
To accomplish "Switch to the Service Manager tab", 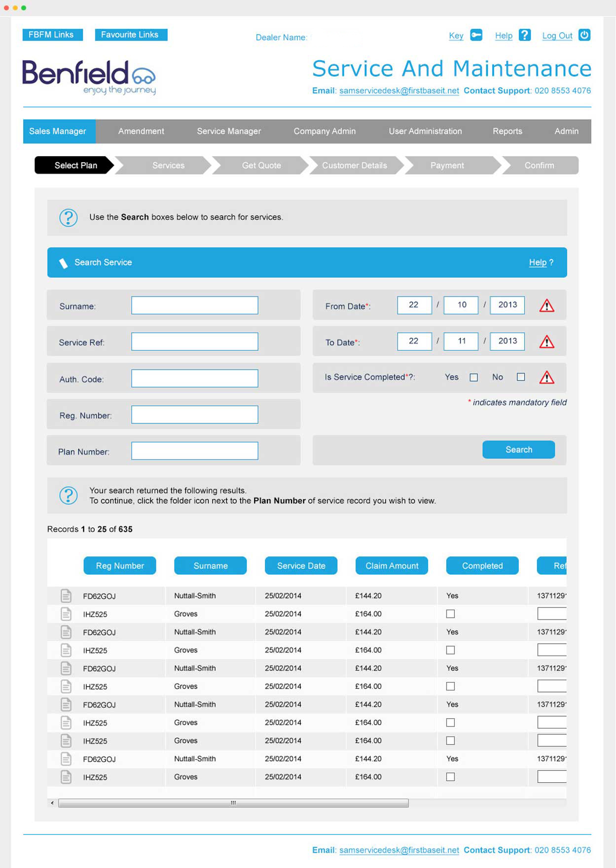I will (x=229, y=131).
